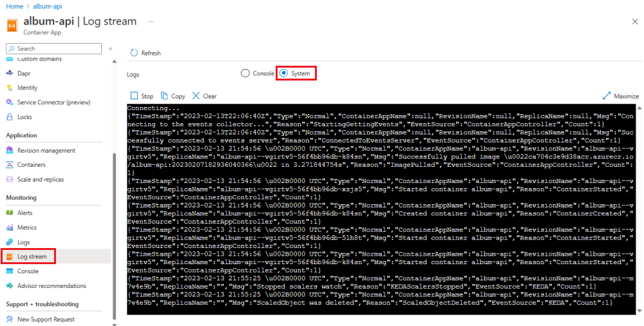Viewport: 644px width, 326px height.
Task: Click the Containers icon in sidebar
Action: pyautogui.click(x=10, y=165)
